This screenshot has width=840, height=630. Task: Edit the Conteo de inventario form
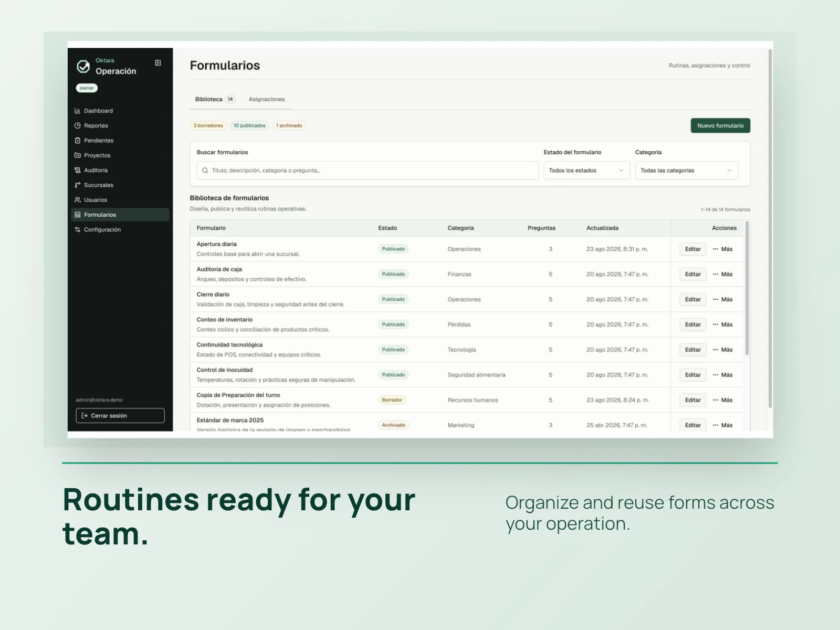(x=693, y=324)
